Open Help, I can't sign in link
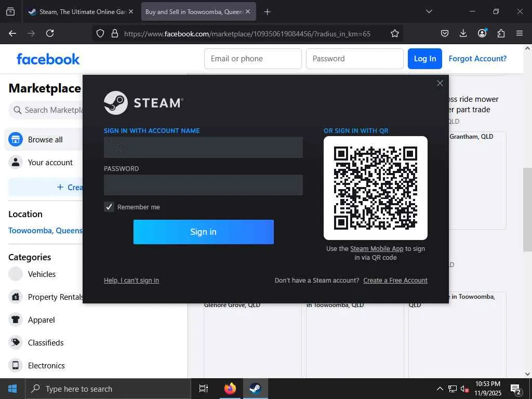 pos(131,280)
